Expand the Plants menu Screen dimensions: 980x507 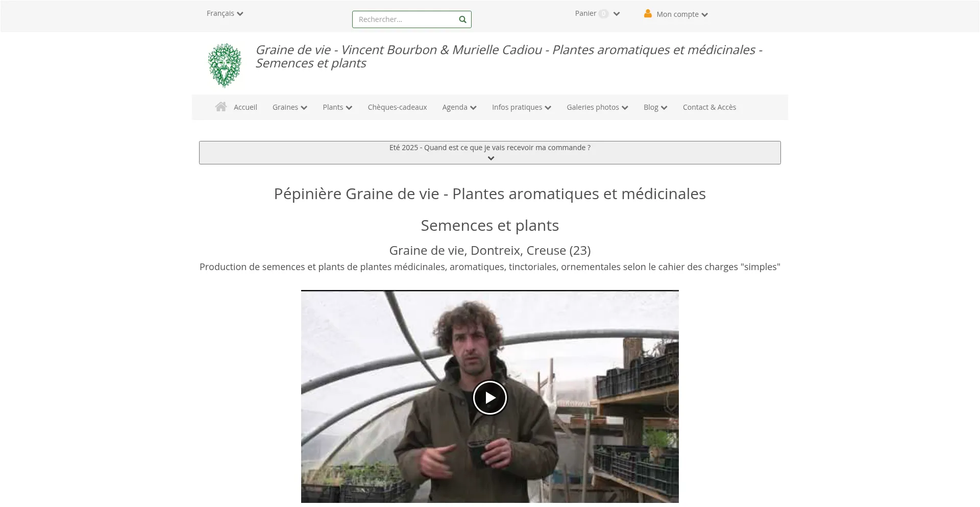coord(337,107)
